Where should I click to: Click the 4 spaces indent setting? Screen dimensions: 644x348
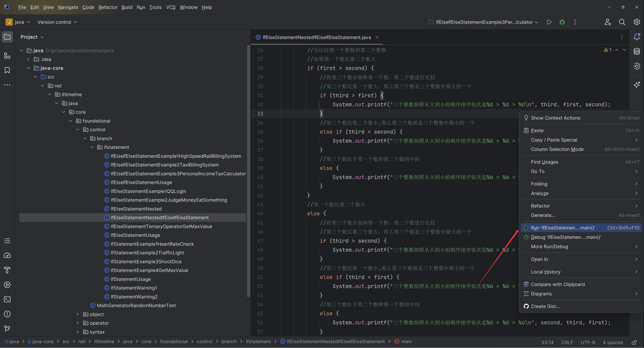click(x=612, y=342)
